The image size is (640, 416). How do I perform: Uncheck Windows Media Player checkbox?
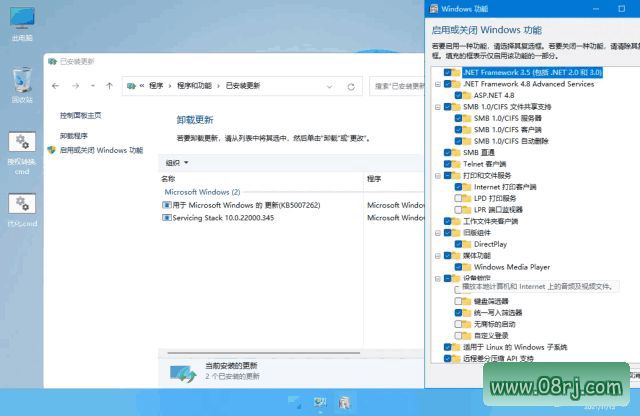pyautogui.click(x=458, y=267)
